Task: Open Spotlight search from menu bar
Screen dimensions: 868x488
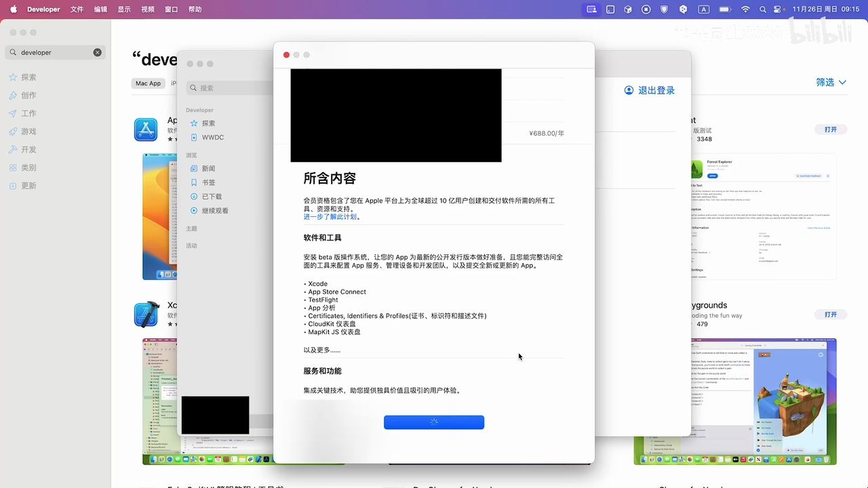Action: [x=763, y=9]
